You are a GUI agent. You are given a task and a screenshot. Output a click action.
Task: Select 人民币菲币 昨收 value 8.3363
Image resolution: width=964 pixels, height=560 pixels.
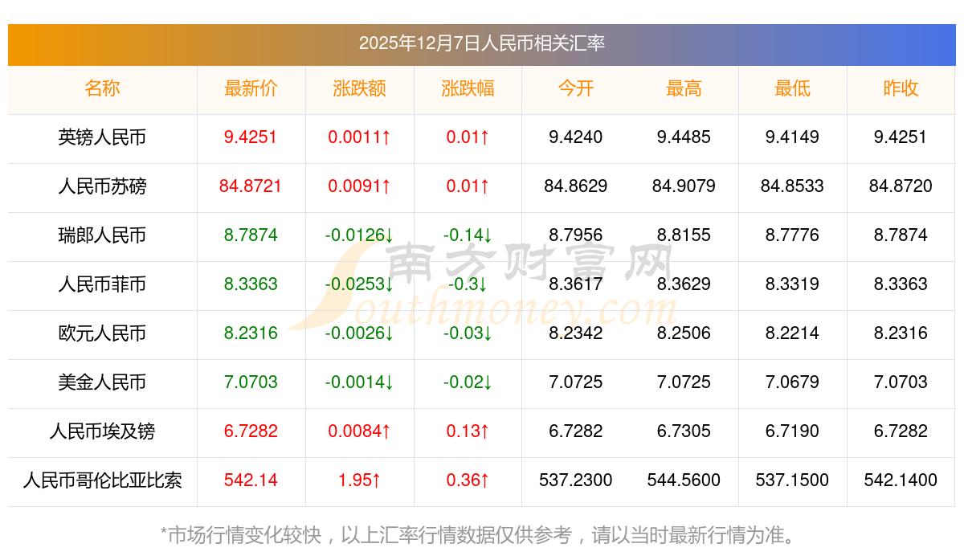(x=901, y=284)
